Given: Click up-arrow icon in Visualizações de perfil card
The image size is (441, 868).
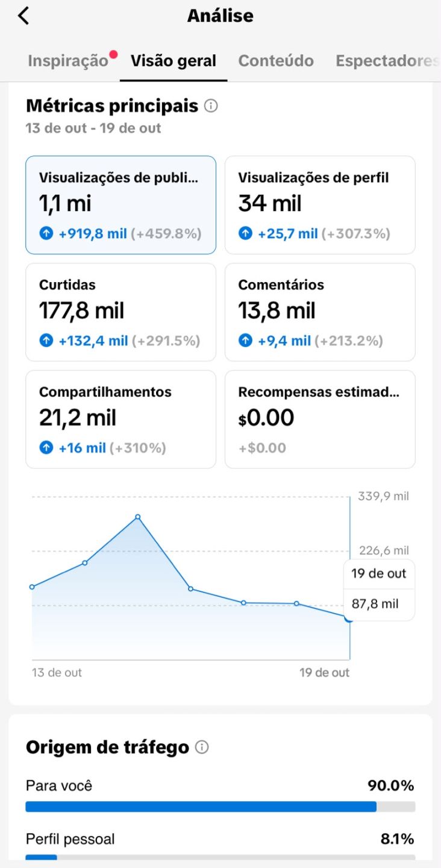Looking at the screenshot, I should click(x=245, y=233).
